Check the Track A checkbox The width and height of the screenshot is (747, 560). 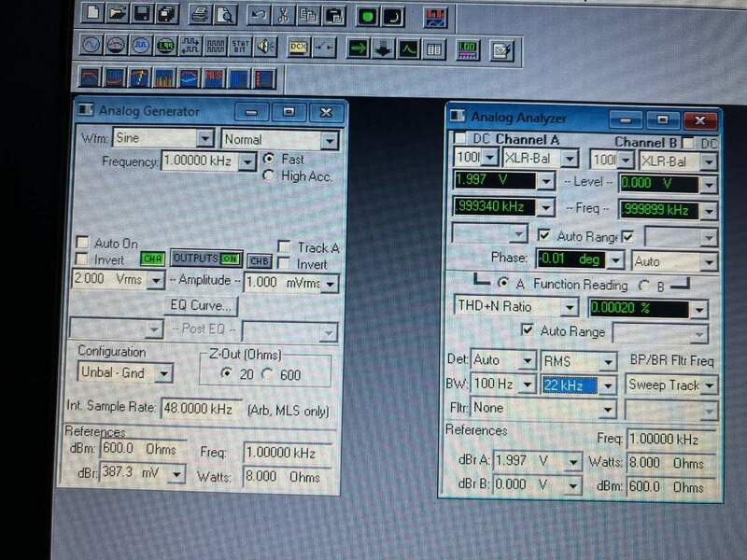(285, 247)
